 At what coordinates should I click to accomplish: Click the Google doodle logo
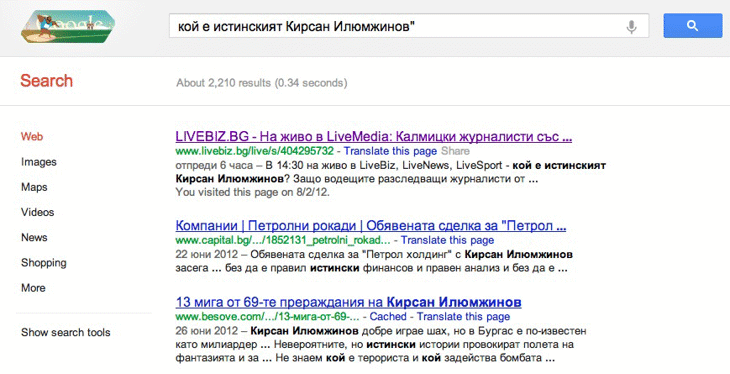coord(68,27)
